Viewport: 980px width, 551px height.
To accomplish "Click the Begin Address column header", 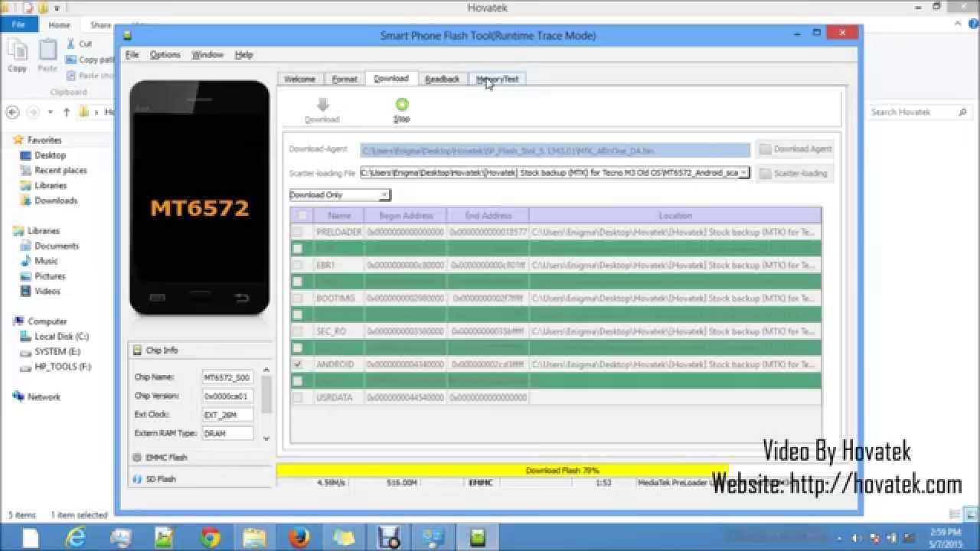I will pos(406,216).
